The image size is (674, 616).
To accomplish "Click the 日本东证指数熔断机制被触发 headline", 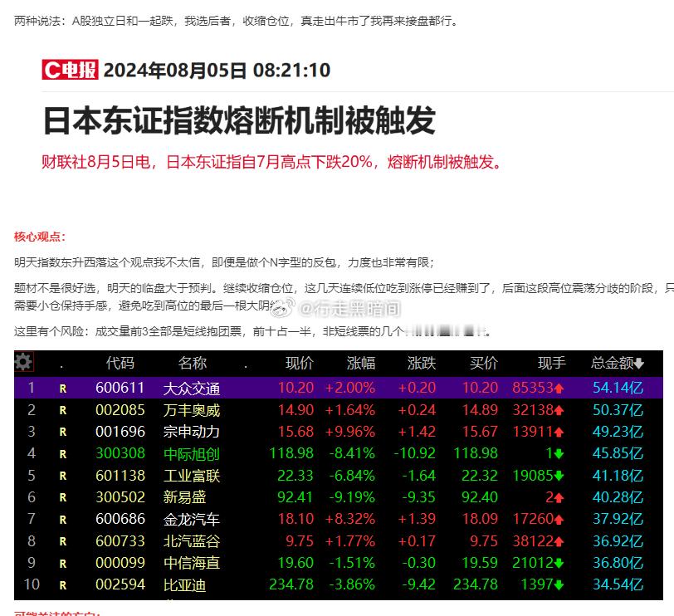I will pos(239,120).
